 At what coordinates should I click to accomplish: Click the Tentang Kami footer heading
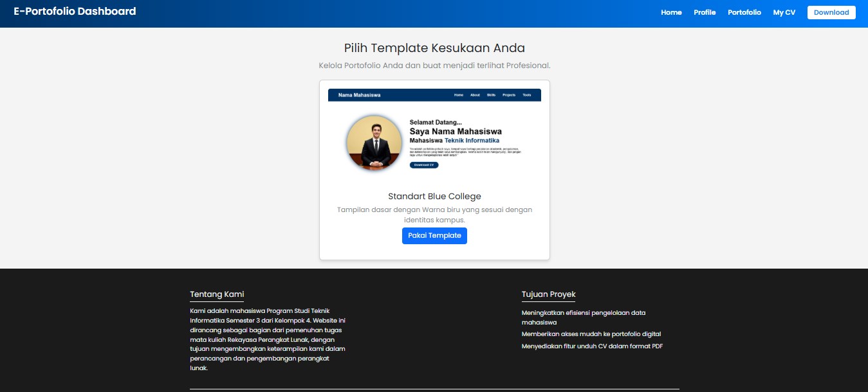pos(216,294)
